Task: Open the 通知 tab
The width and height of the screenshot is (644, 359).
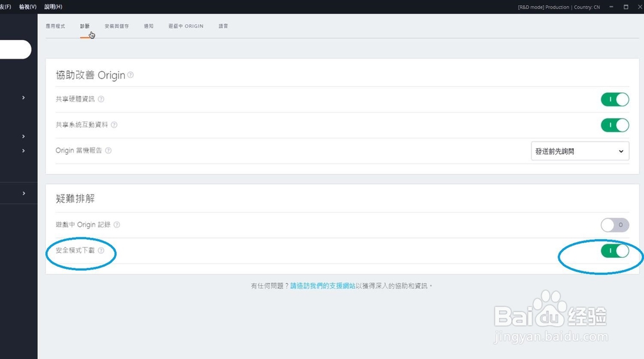Action: point(149,26)
